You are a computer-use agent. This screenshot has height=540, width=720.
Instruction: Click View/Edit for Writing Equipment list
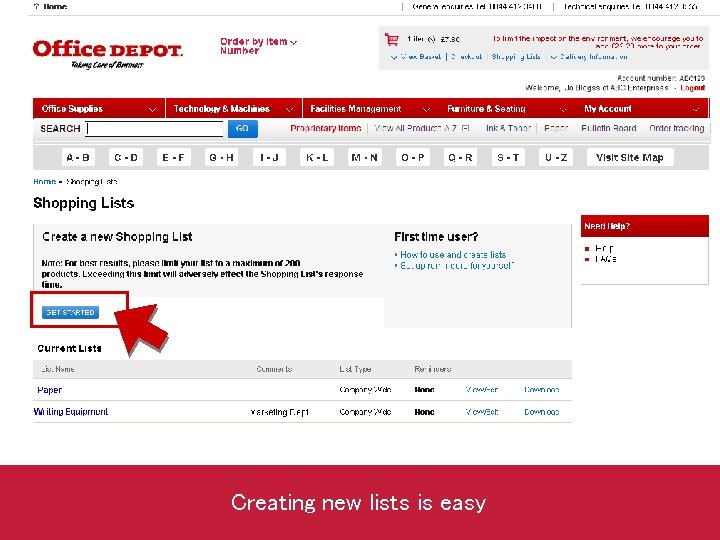(x=482, y=412)
